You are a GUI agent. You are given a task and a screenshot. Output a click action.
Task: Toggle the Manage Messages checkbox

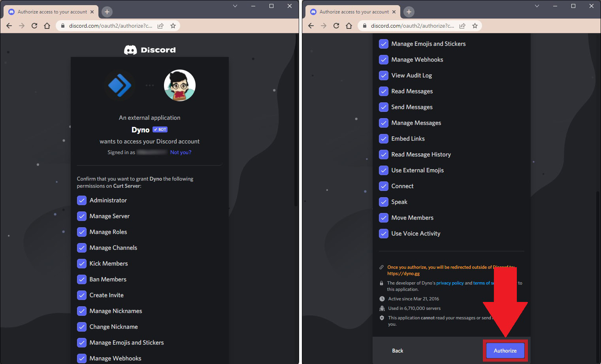384,123
